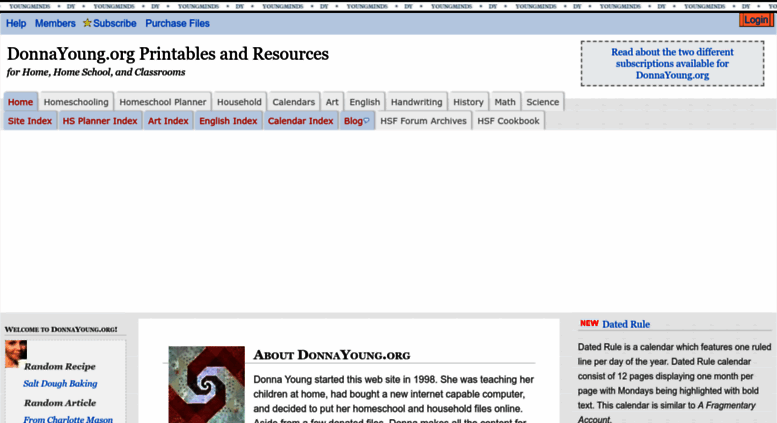Click the speech bubble icon on Blog tab
This screenshot has width=777, height=423.
coord(366,120)
